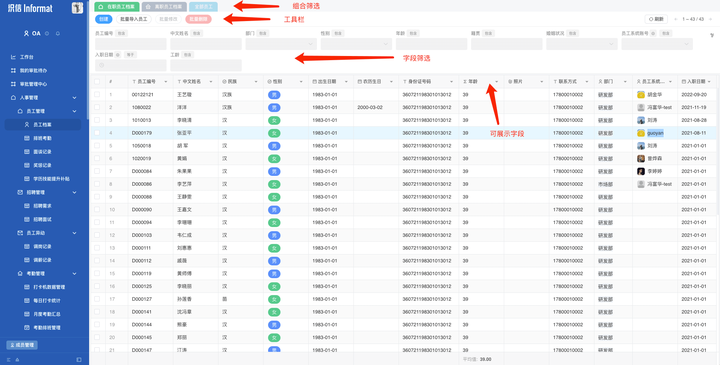
Task: Collapse the 考勤管理 sidebar group
Action: point(74,274)
